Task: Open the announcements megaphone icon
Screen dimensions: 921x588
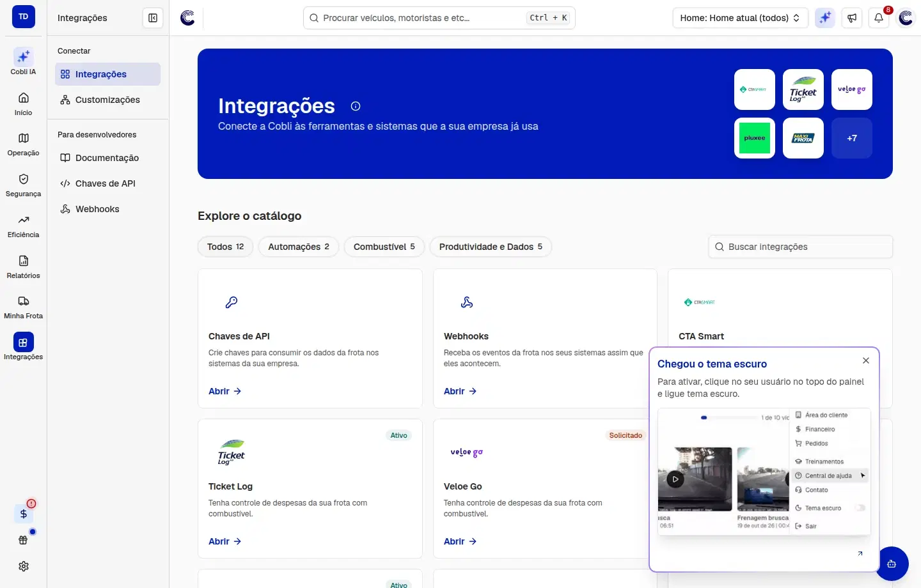Action: click(852, 18)
